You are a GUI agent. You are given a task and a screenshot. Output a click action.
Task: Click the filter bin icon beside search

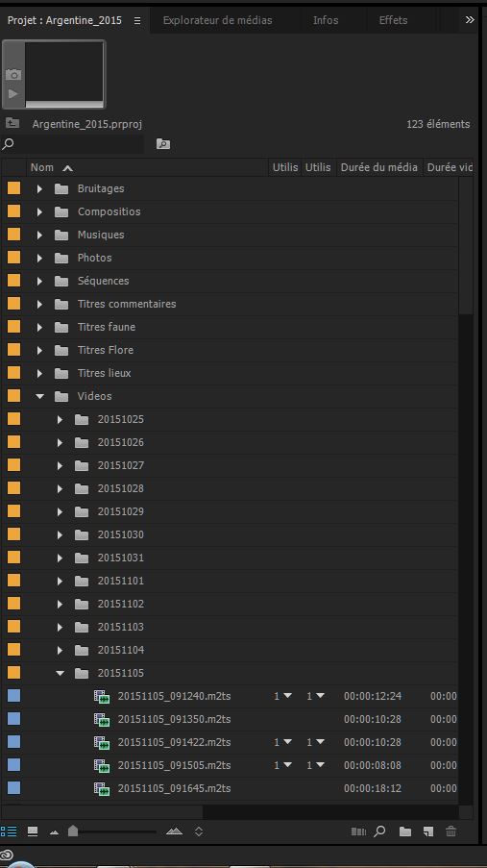pos(163,144)
